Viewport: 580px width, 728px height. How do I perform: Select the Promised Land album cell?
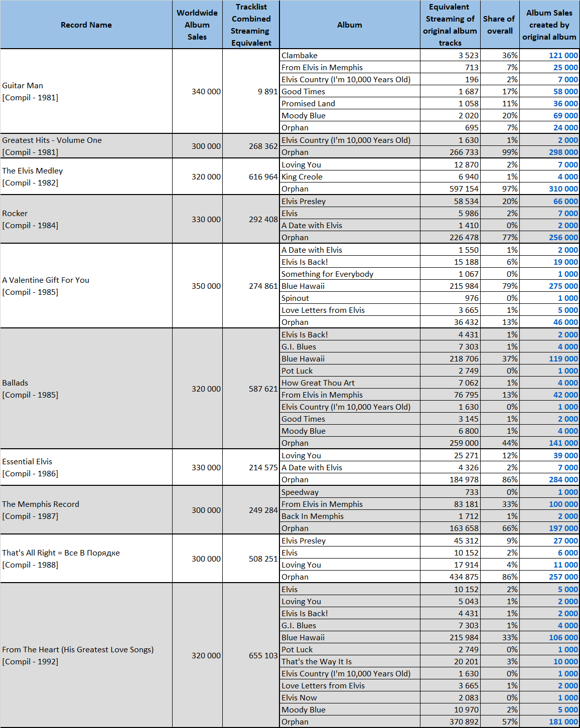[x=350, y=103]
